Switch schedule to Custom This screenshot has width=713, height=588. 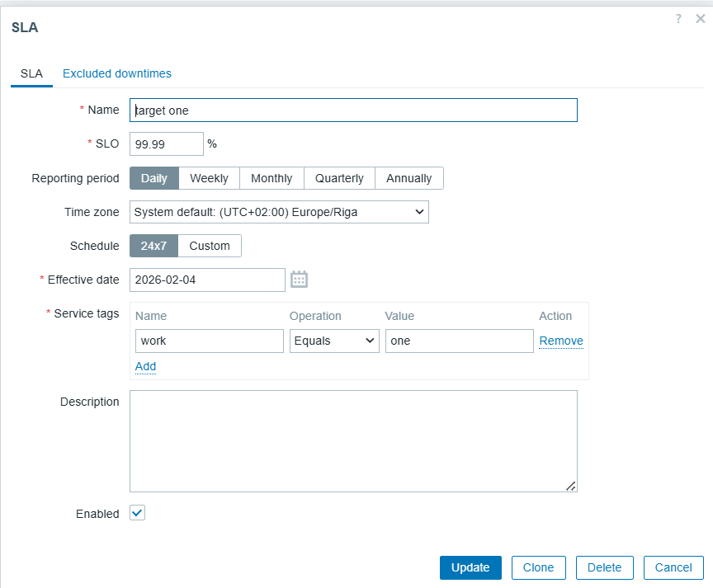[x=210, y=246]
